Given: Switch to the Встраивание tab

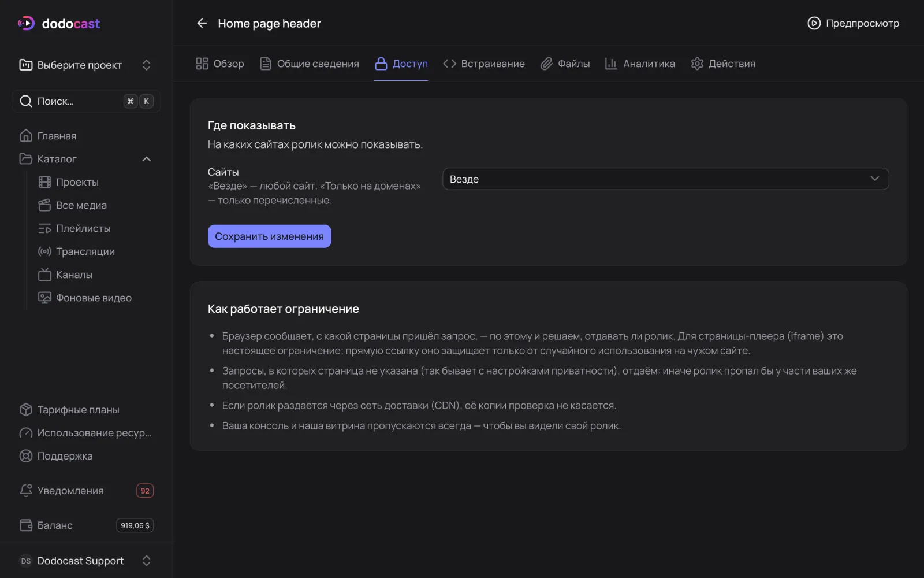Looking at the screenshot, I should coord(484,64).
